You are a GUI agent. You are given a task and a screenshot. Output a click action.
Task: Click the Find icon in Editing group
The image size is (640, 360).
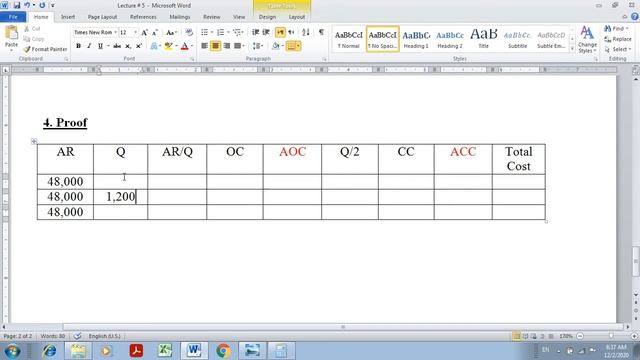608,29
